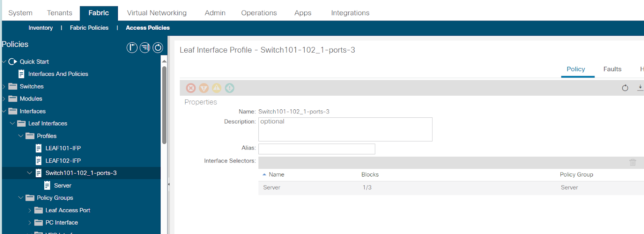Viewport: 644px width, 234px height.
Task: Click the Modules folder icon
Action: coord(13,99)
